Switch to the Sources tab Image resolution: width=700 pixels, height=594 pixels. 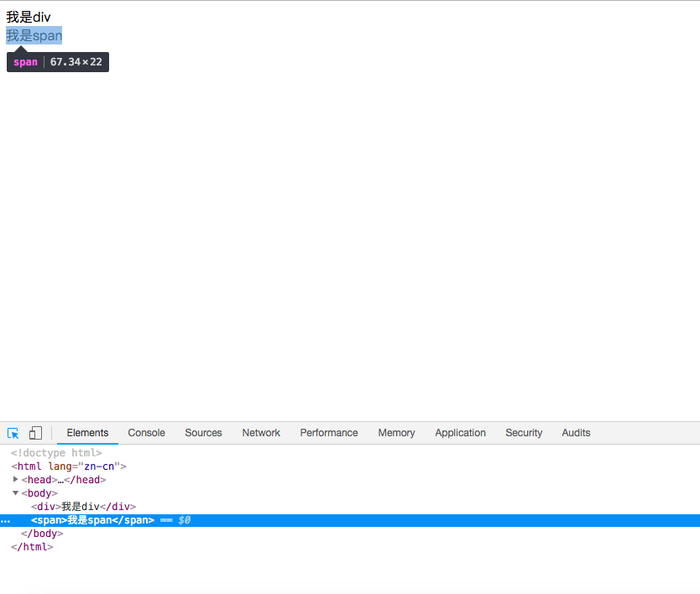pos(203,433)
